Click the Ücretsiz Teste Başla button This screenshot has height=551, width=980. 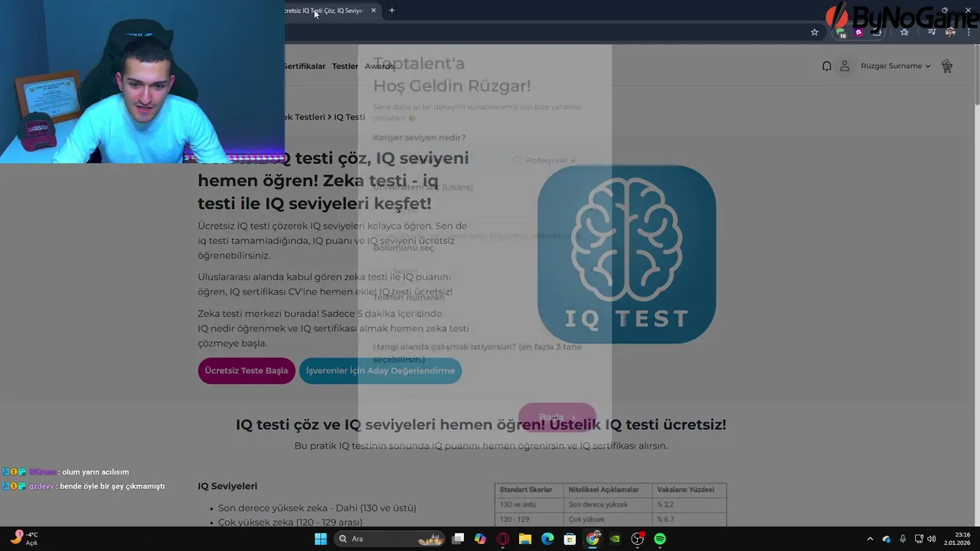pyautogui.click(x=247, y=370)
